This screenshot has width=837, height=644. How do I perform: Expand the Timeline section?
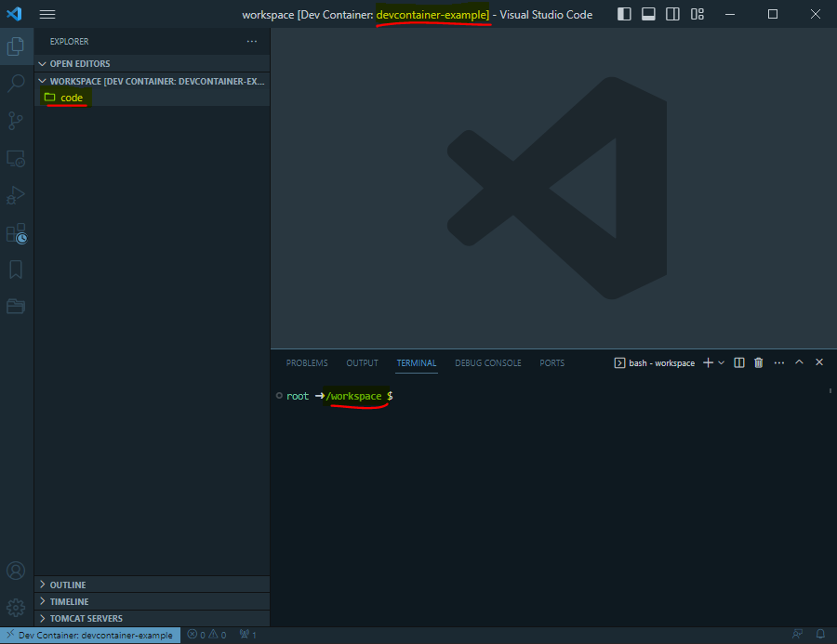[x=153, y=601]
